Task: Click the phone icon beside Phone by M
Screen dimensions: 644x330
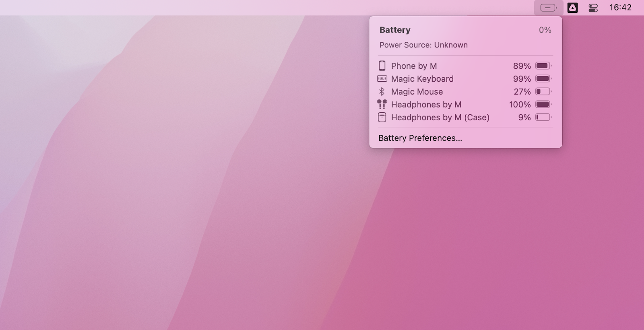Action: click(382, 66)
